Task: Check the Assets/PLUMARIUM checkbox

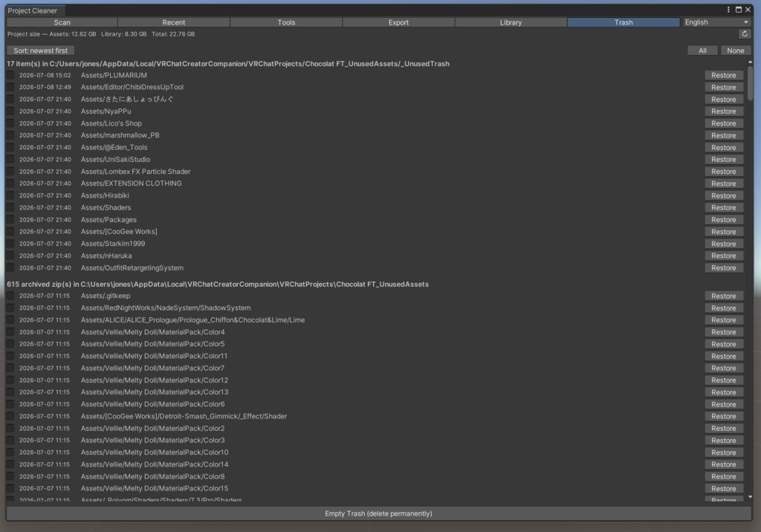Action: click(10, 75)
